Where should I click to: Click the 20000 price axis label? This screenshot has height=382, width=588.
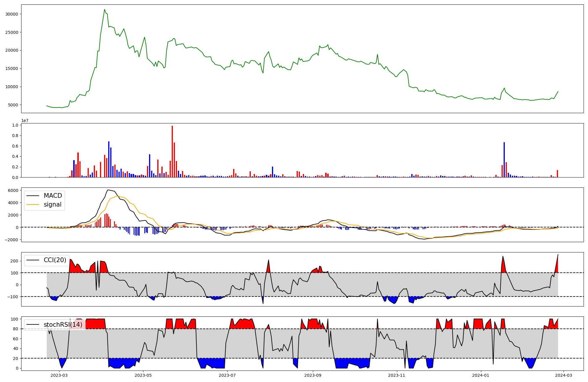12,51
